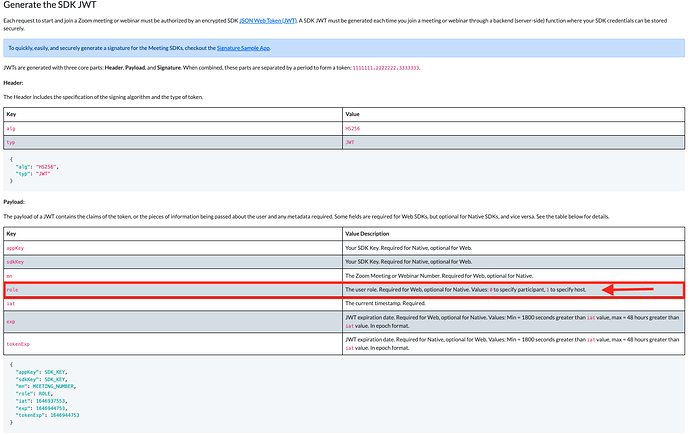Select the "iat": 1646937553 code line
The width and height of the screenshot is (690, 435).
click(x=42, y=401)
